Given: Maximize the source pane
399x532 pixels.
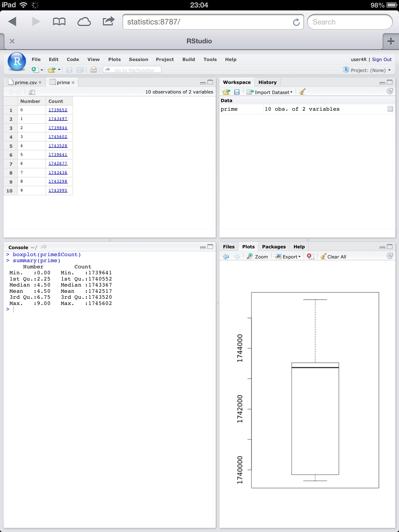Looking at the screenshot, I should [210, 82].
